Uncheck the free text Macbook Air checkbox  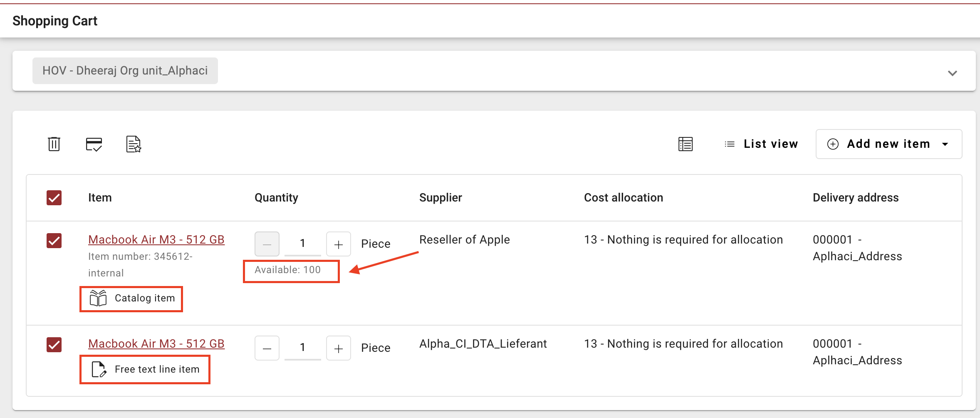click(x=54, y=345)
